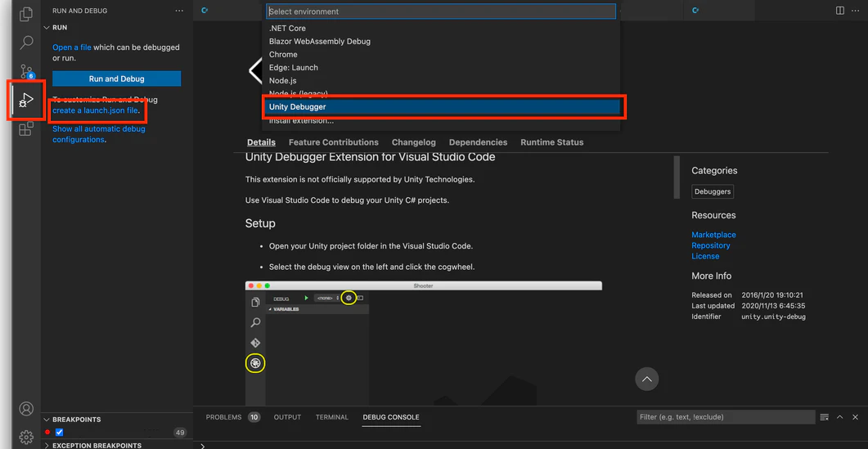The width and height of the screenshot is (868, 449).
Task: Collapse the BREAKPOINTS section
Action: [47, 420]
